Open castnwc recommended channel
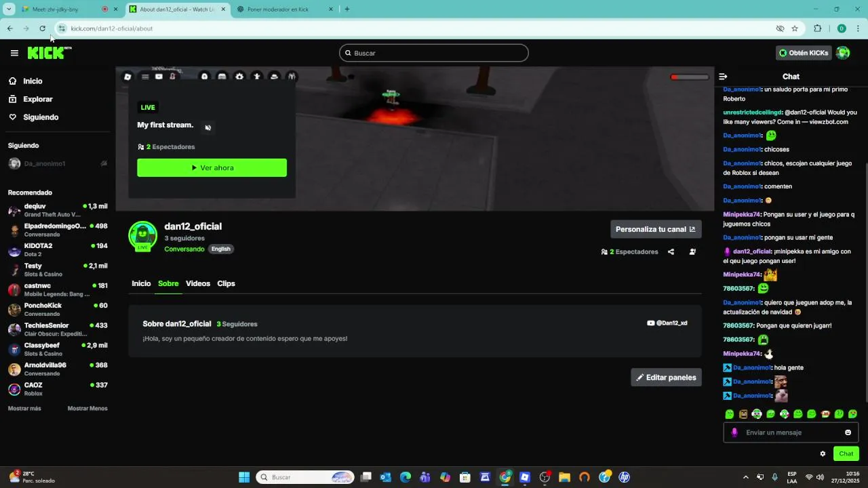 pos(58,289)
